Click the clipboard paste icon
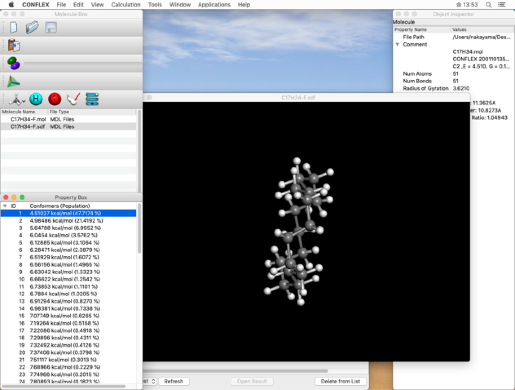515x390 pixels. [14, 45]
